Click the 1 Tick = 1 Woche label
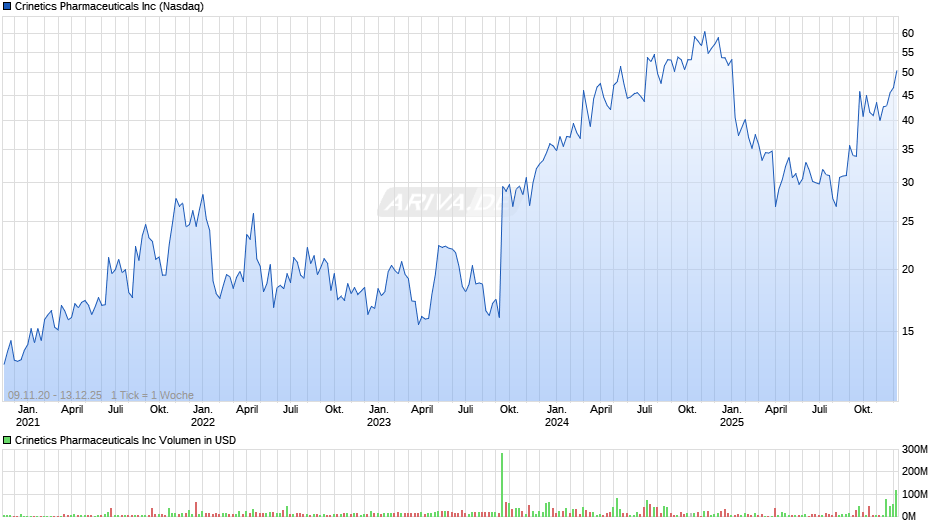 tap(152, 395)
